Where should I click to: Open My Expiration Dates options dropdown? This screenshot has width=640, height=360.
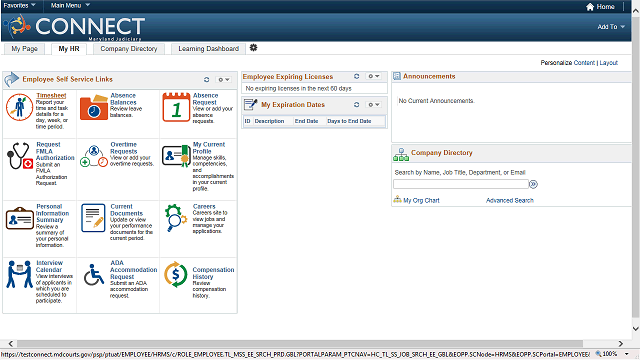(373, 104)
